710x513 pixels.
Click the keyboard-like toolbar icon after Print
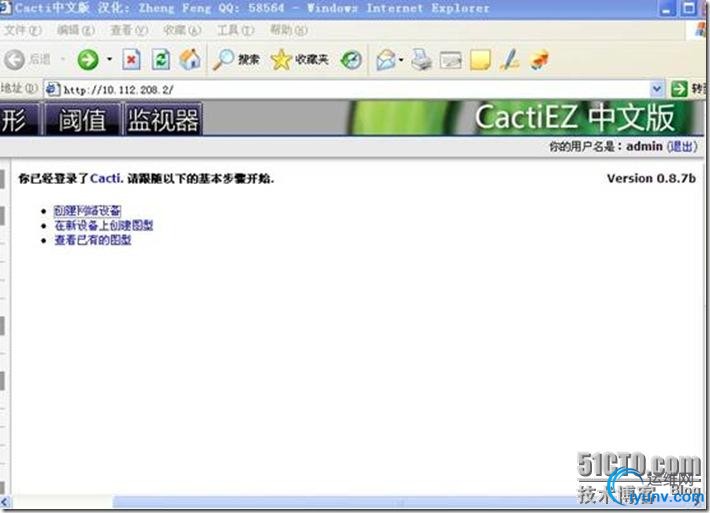coord(451,60)
